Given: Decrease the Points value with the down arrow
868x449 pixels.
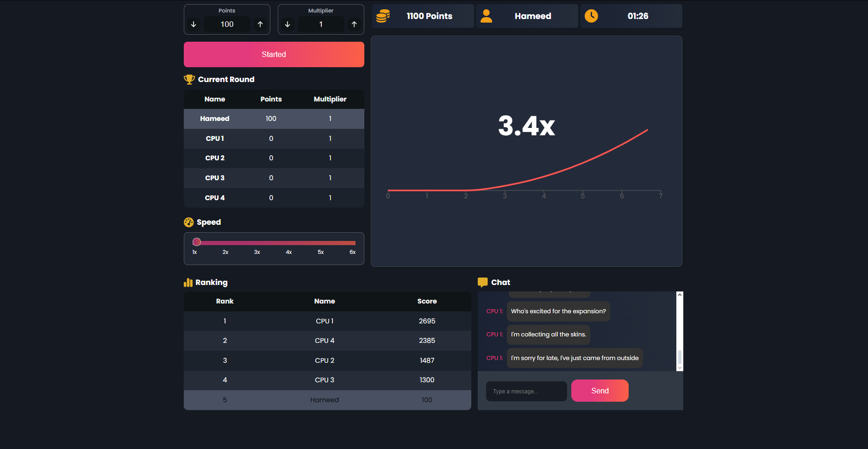Looking at the screenshot, I should pyautogui.click(x=194, y=24).
